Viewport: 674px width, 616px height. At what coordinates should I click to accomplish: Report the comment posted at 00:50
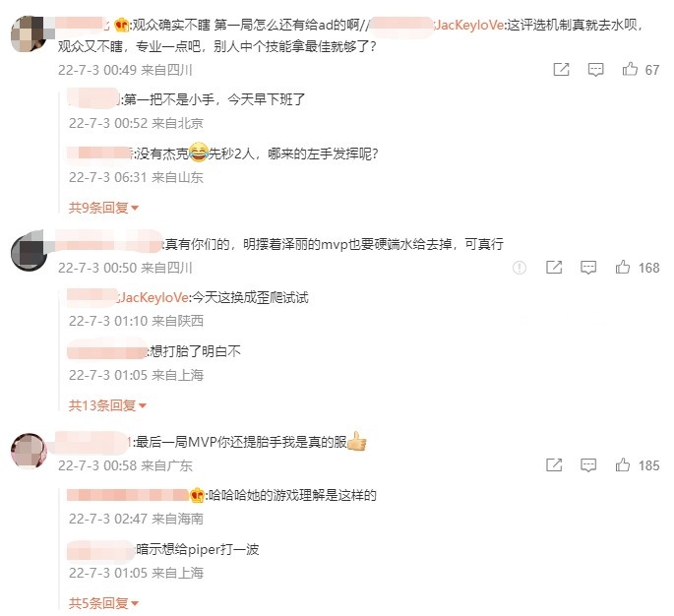520,268
